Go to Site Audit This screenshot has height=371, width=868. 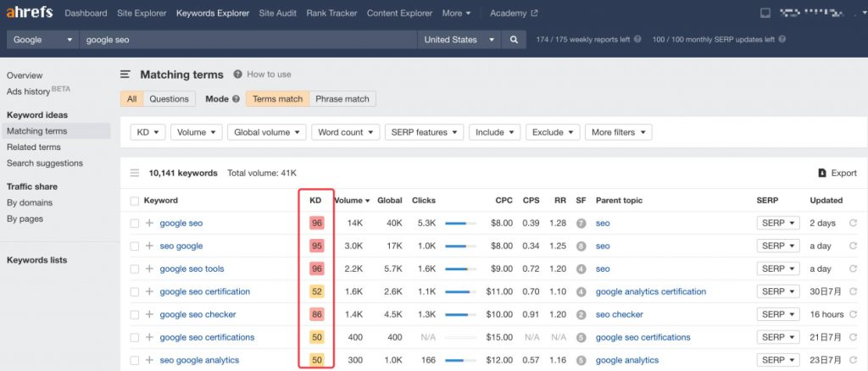(x=278, y=14)
